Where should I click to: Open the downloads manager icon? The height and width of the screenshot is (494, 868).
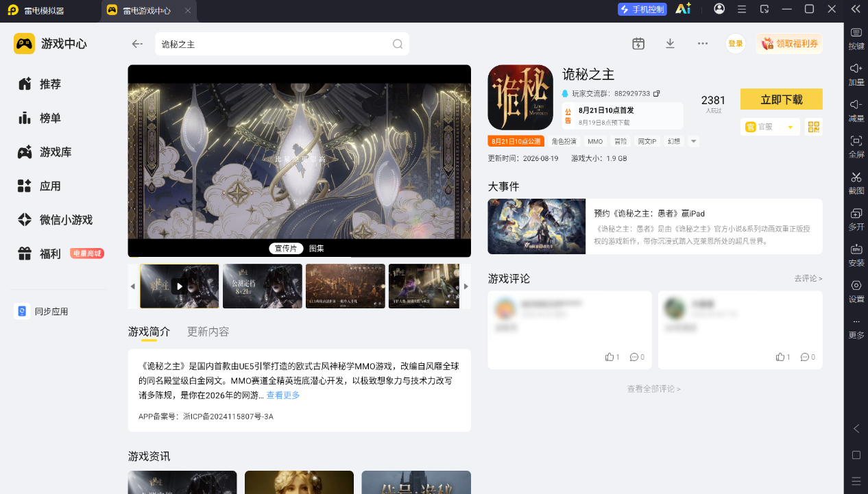[x=671, y=43]
